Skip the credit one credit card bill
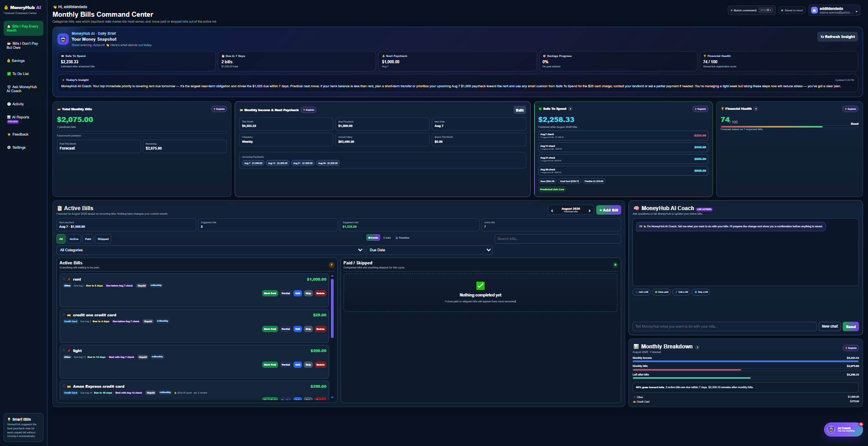The height and width of the screenshot is (446, 868). point(308,329)
